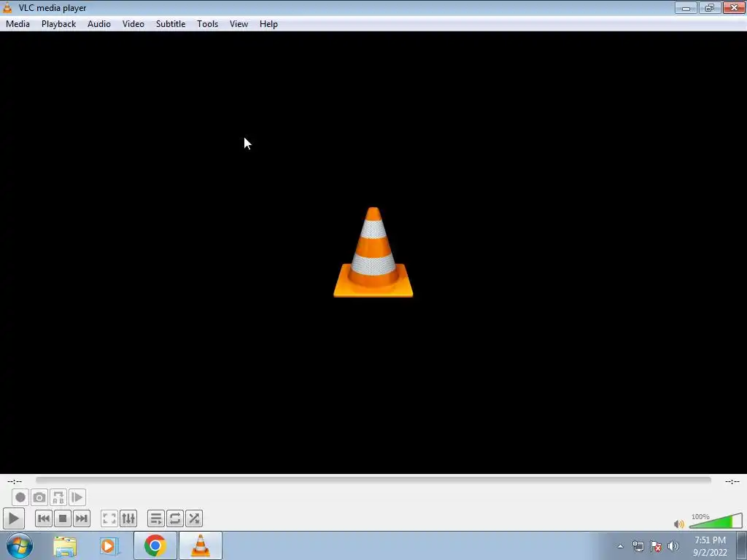Open the Video menu
Viewport: 747px width, 560px height.
133,24
